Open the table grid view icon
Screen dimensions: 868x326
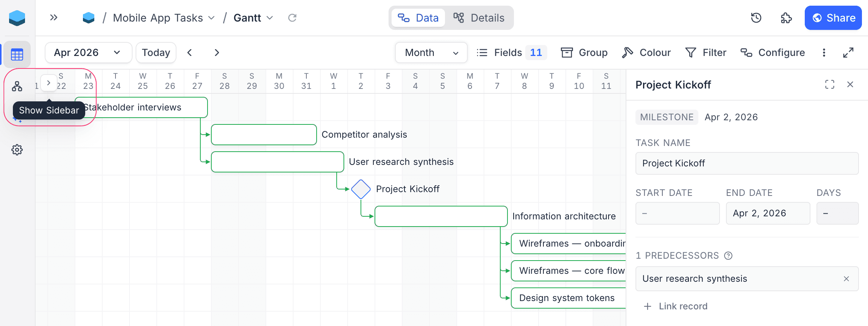click(x=17, y=54)
